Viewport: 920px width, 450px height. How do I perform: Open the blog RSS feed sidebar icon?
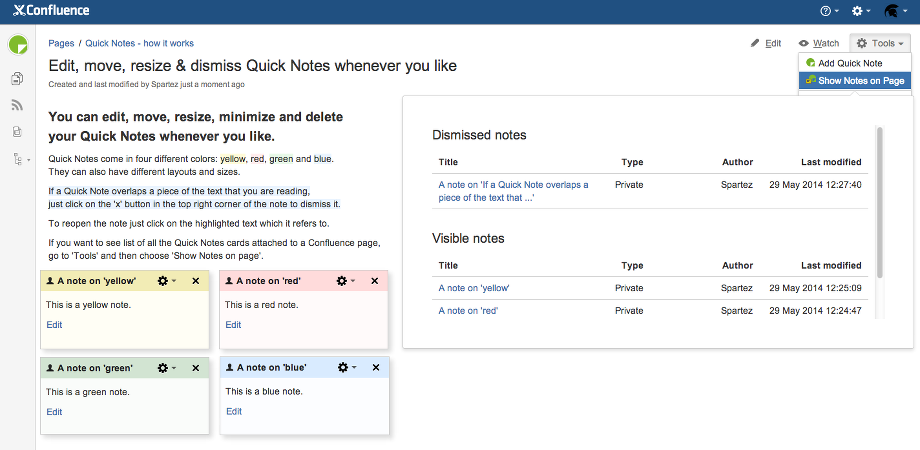(x=18, y=105)
